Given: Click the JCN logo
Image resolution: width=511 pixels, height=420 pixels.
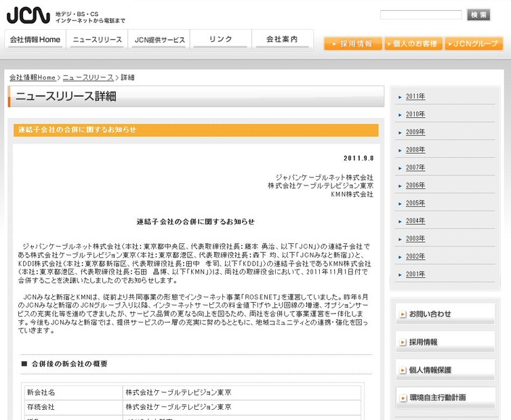Looking at the screenshot, I should (x=28, y=16).
